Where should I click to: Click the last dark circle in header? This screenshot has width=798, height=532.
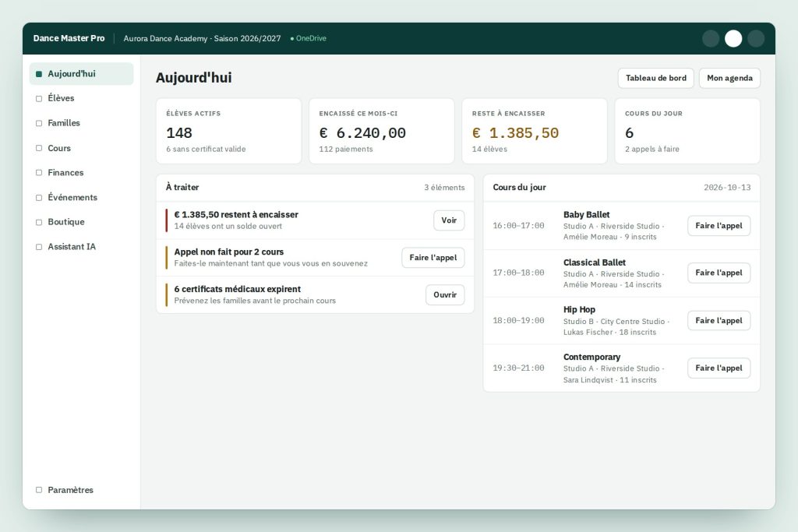pos(756,39)
